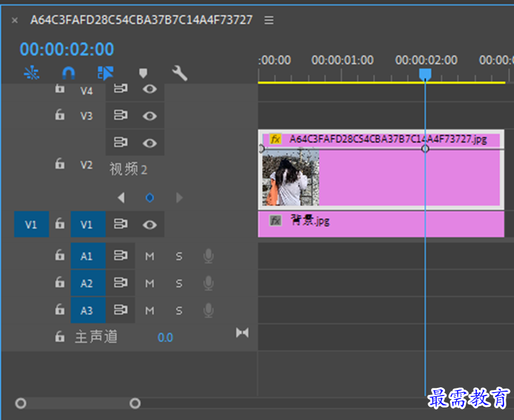This screenshot has width=514, height=420.
Task: Target track V3 header label
Action: pos(86,116)
